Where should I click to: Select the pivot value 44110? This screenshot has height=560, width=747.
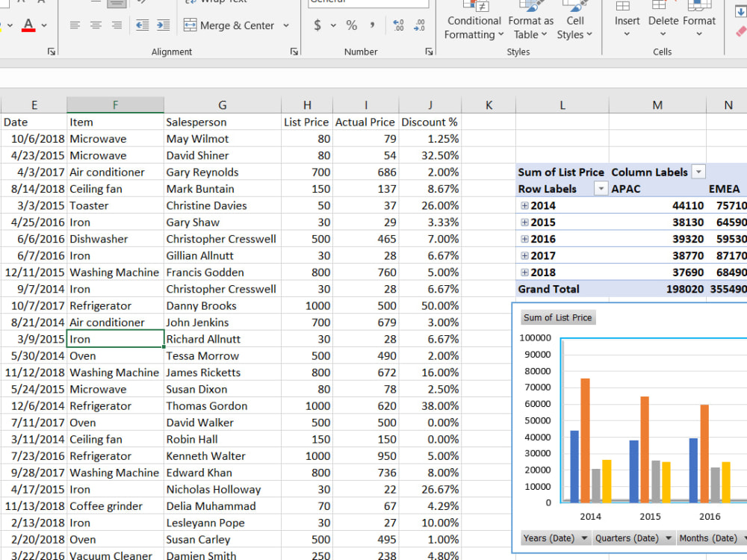point(657,206)
